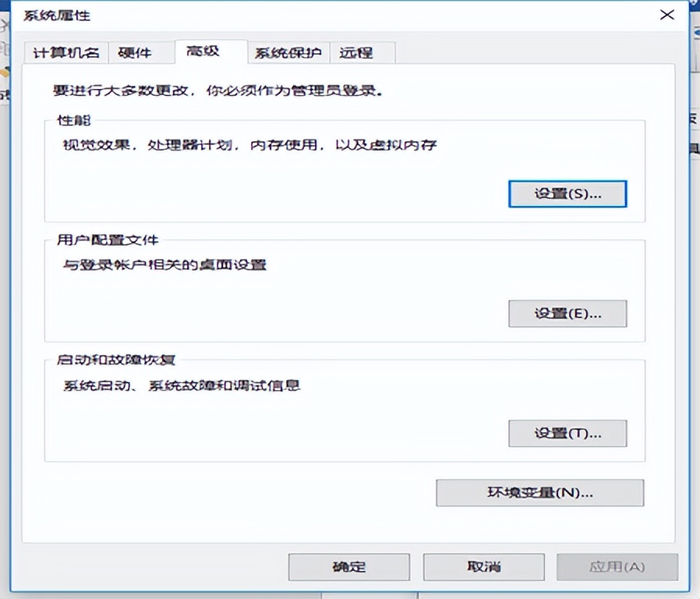Click 设置(S) in the 性能 section
The height and width of the screenshot is (599, 700).
click(567, 193)
